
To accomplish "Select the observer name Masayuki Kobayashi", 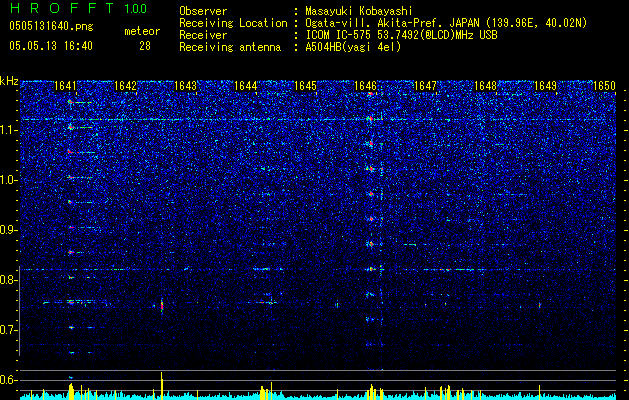I will pos(358,11).
